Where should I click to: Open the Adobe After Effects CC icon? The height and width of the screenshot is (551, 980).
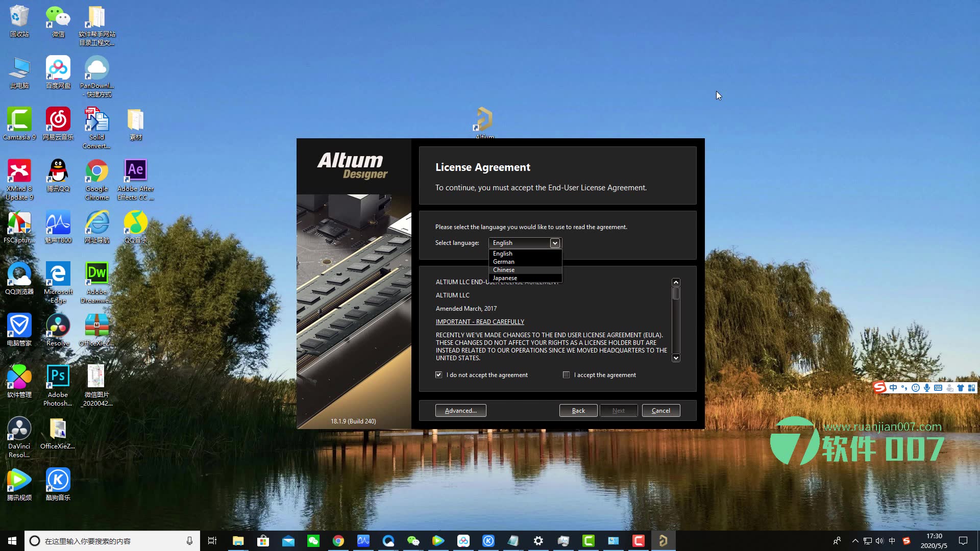(136, 180)
